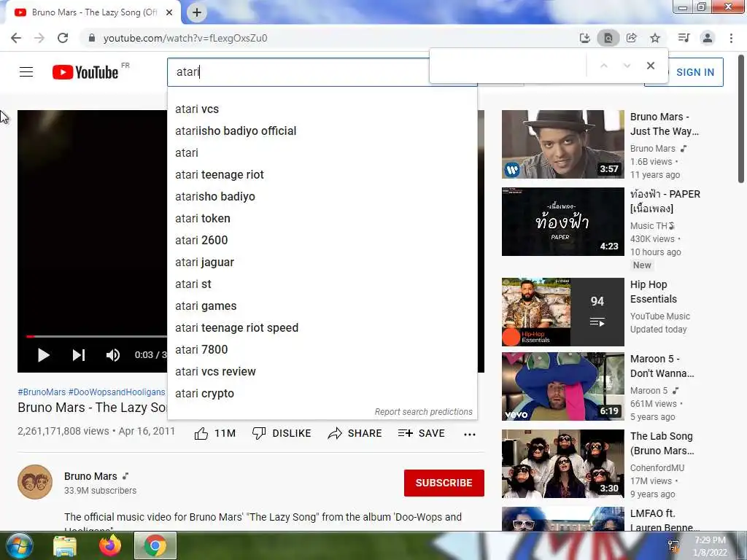Open File Explorer from taskbar
The image size is (747, 560).
point(65,546)
